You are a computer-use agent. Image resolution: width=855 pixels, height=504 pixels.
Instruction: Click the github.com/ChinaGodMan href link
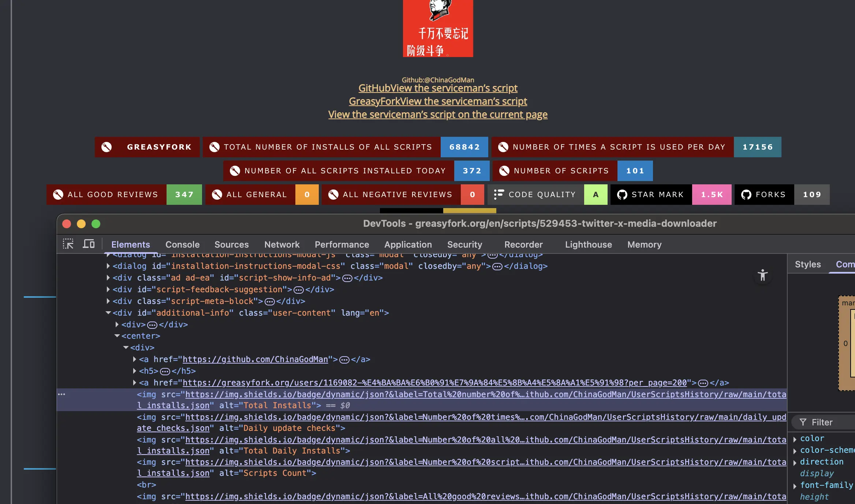point(255,359)
